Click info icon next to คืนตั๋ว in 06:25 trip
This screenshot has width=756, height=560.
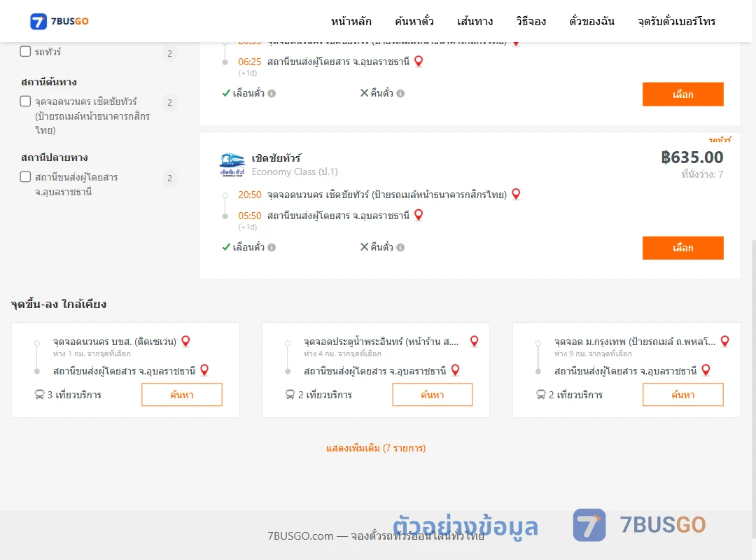coord(400,94)
